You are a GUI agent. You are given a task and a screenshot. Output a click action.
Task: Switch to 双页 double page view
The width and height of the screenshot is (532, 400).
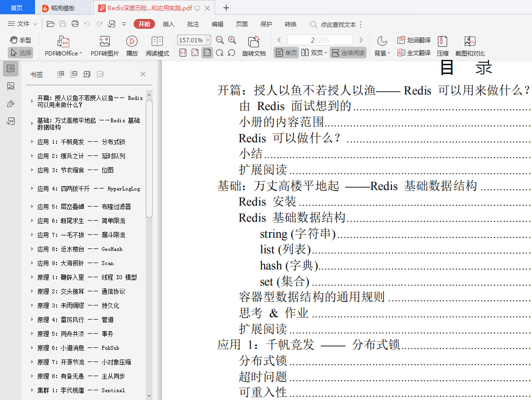314,53
